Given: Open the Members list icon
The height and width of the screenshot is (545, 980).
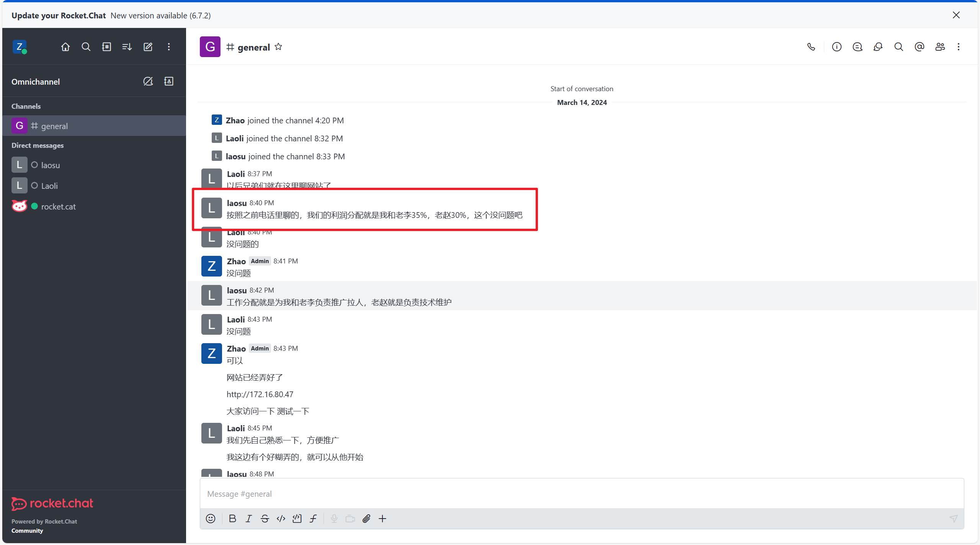Looking at the screenshot, I should (x=940, y=47).
